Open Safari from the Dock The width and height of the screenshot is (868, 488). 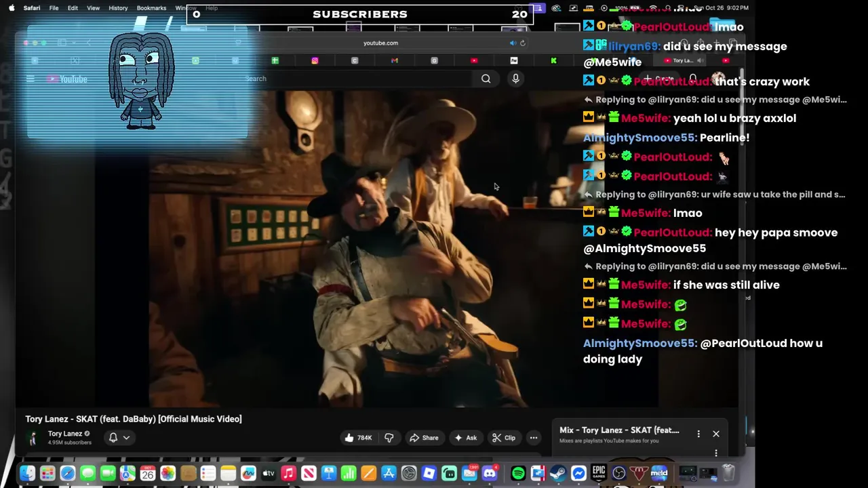[x=67, y=473]
